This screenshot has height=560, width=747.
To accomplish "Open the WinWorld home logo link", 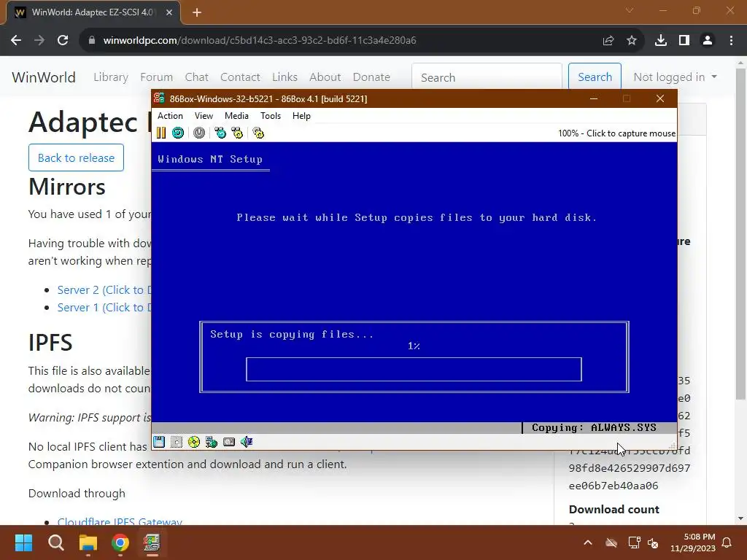I will [x=44, y=77].
